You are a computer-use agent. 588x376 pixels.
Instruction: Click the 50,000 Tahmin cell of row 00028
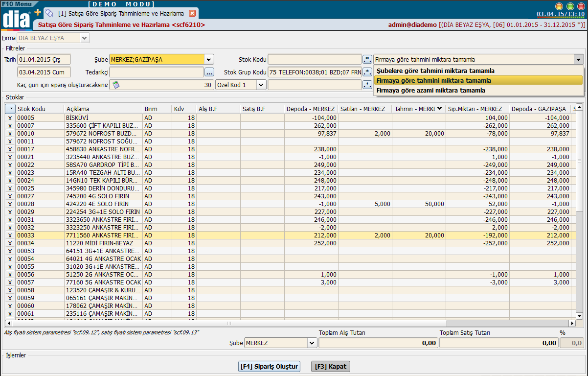tap(418, 204)
